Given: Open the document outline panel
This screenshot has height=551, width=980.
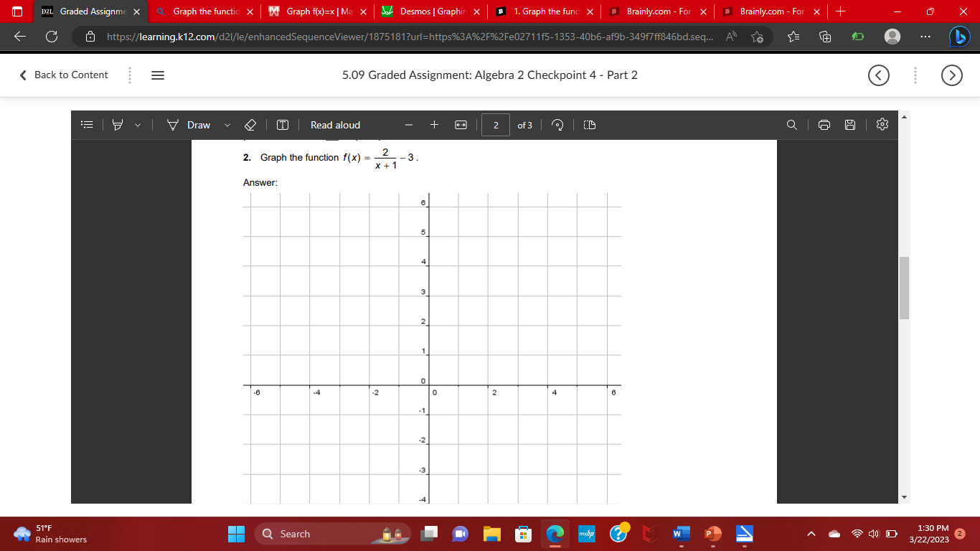Looking at the screenshot, I should pos(85,125).
